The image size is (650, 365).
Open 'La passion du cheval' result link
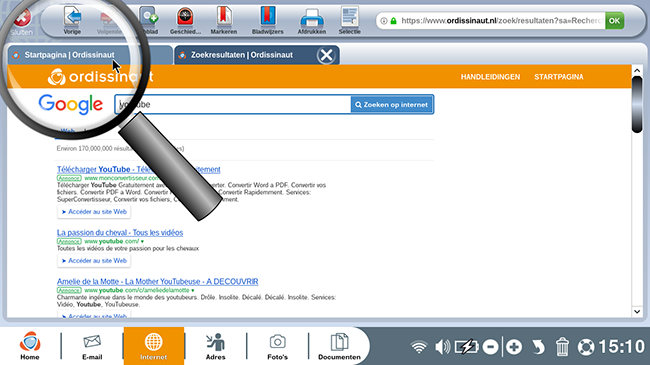pyautogui.click(x=120, y=233)
